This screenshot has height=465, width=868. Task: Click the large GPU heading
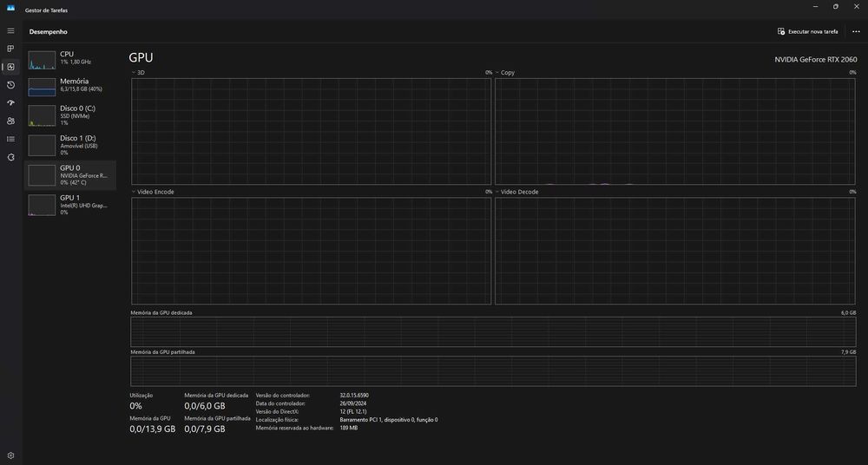click(141, 57)
